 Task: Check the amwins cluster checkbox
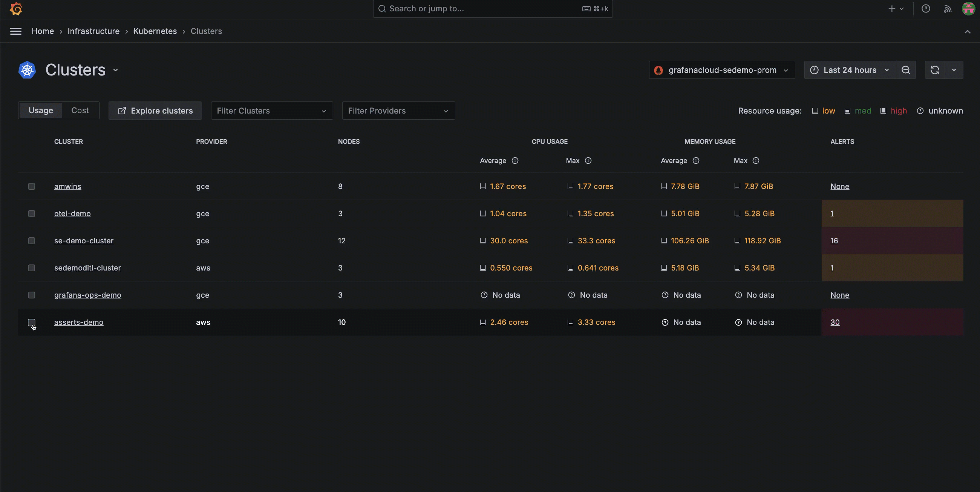pyautogui.click(x=32, y=186)
